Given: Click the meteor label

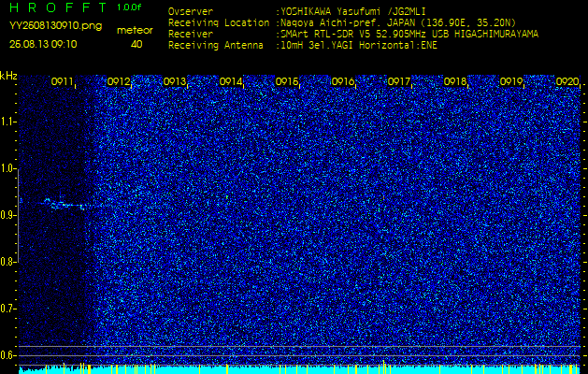Looking at the screenshot, I should [135, 31].
